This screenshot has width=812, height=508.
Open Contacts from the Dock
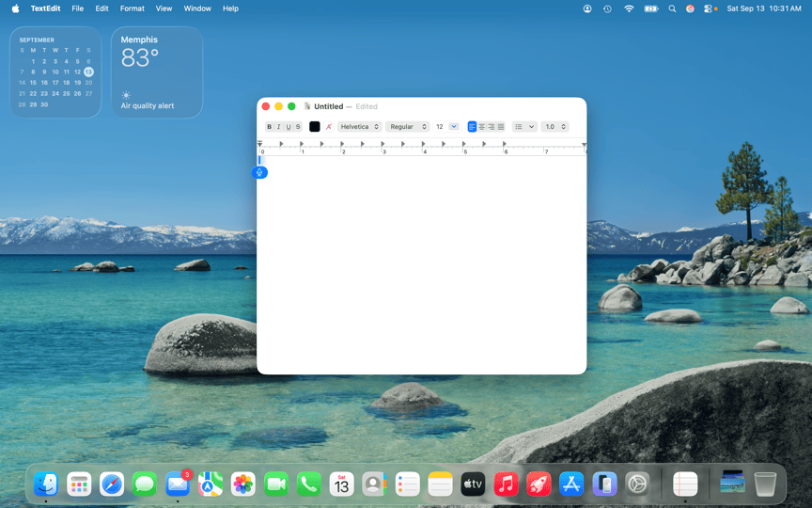(374, 484)
